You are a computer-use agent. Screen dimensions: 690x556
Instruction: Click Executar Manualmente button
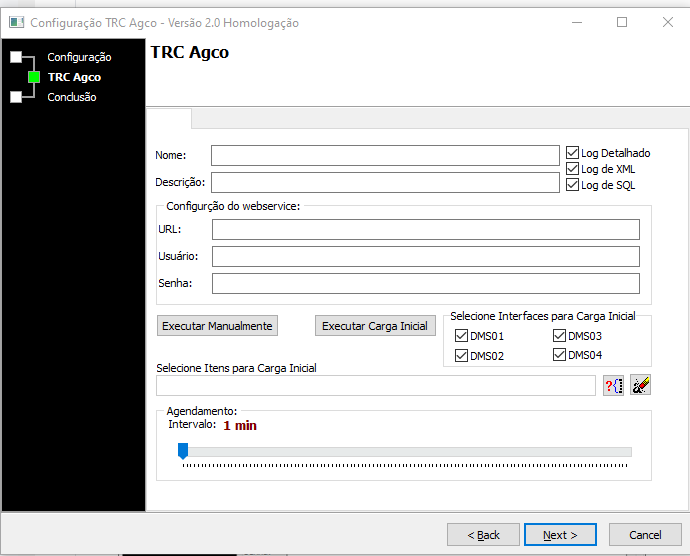(x=217, y=326)
